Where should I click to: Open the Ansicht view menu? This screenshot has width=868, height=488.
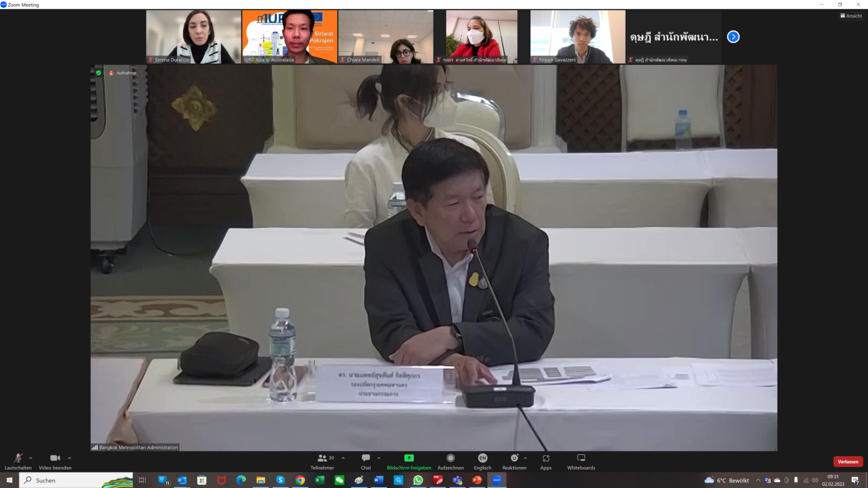pyautogui.click(x=851, y=15)
